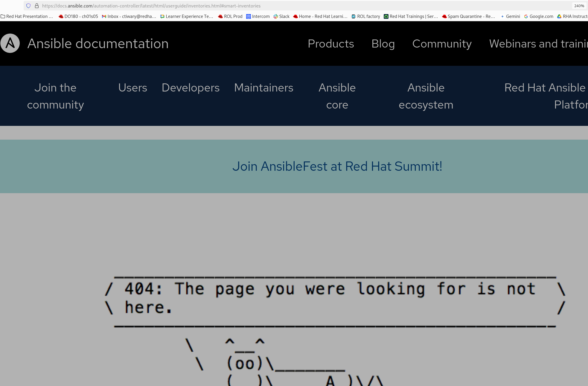Open the Slack bookmark
The height and width of the screenshot is (386, 588).
[281, 16]
